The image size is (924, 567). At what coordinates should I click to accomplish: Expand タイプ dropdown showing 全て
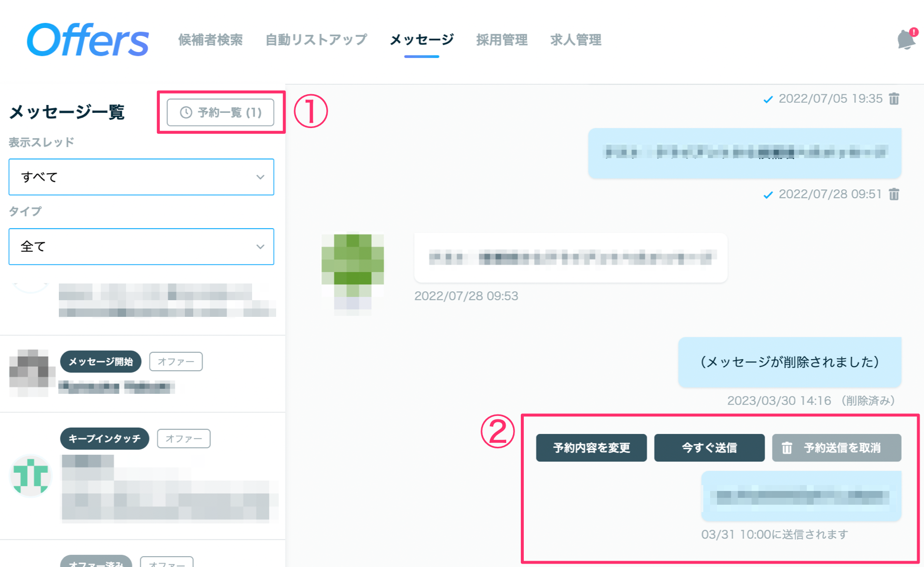coord(141,246)
